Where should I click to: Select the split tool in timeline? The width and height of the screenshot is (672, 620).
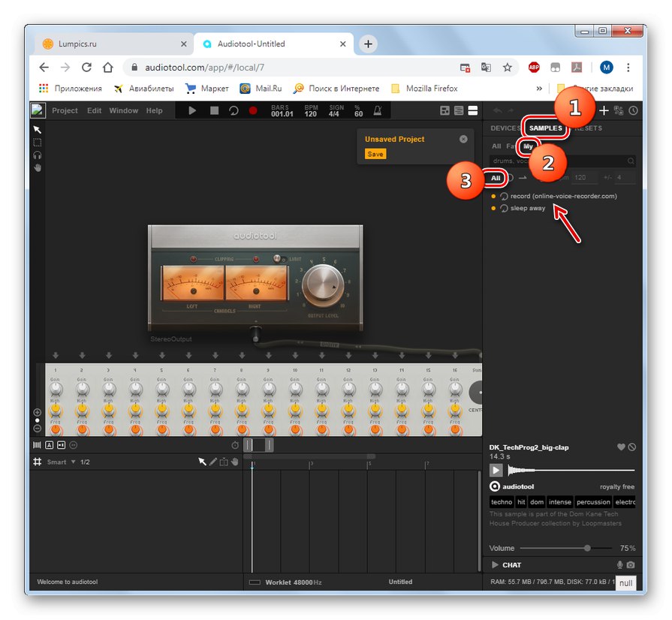pyautogui.click(x=224, y=462)
